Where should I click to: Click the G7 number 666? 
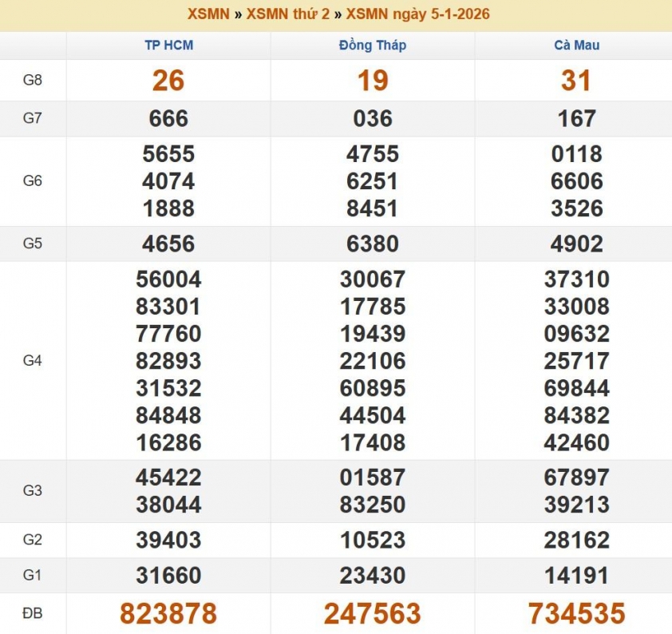pos(168,119)
